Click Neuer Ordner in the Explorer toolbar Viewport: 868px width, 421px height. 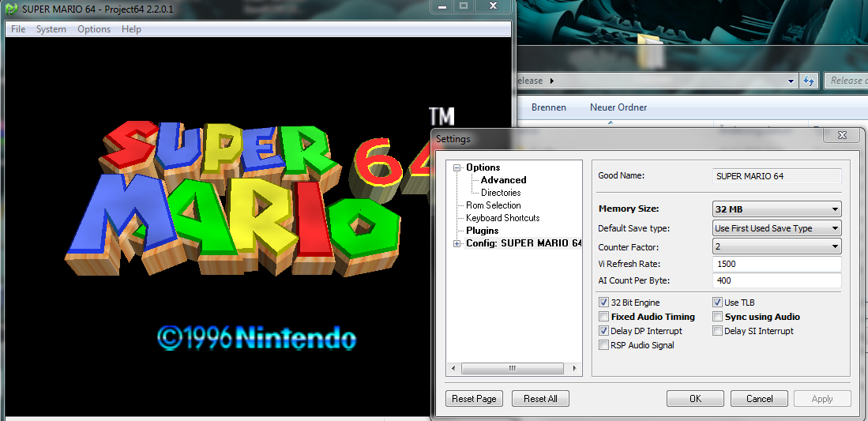(x=618, y=107)
